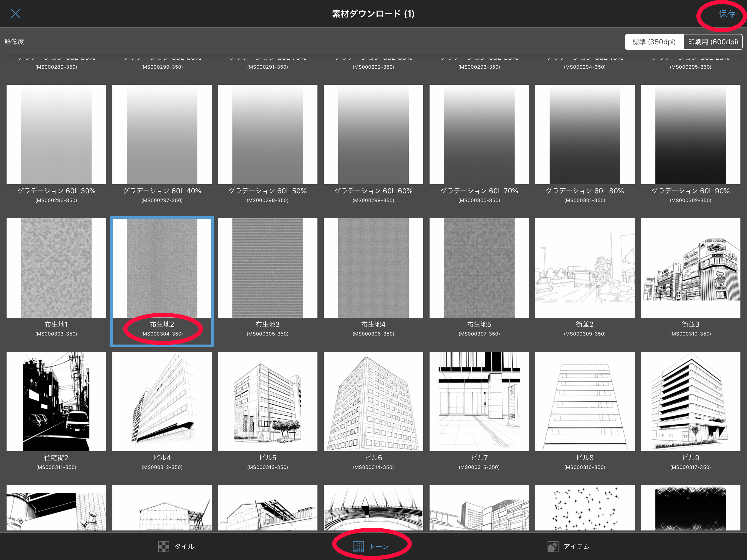The width and height of the screenshot is (747, 560).
Task: Click the 街並2 name label
Action: tap(585, 324)
